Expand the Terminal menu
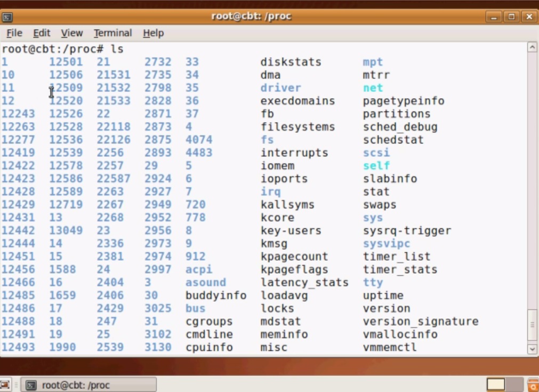Image resolution: width=539 pixels, height=392 pixels. click(x=112, y=33)
